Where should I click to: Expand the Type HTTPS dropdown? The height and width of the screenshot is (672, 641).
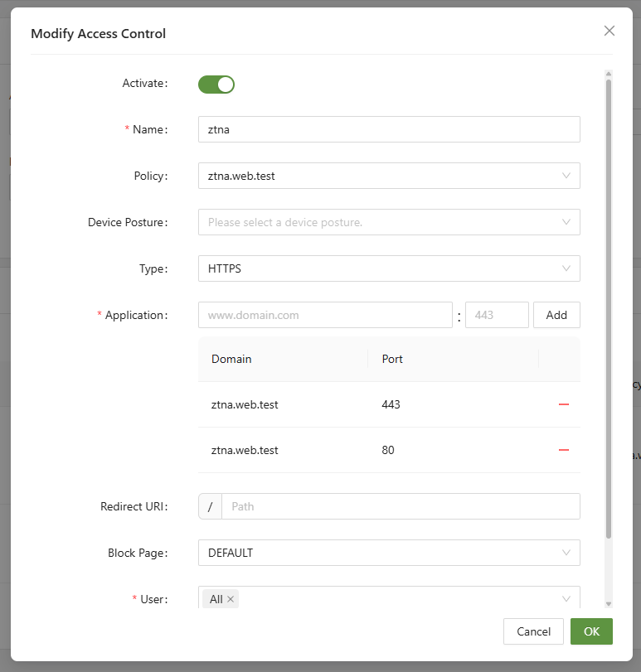388,268
